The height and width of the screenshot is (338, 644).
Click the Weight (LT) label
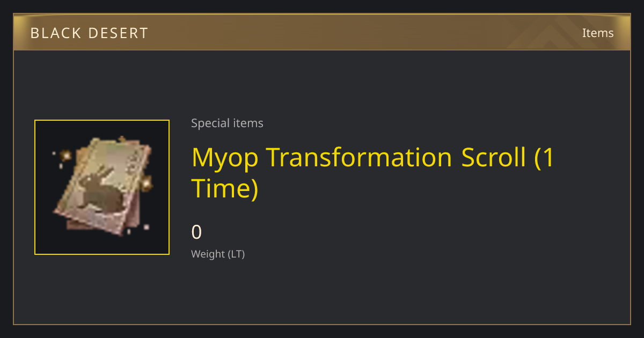(x=218, y=254)
